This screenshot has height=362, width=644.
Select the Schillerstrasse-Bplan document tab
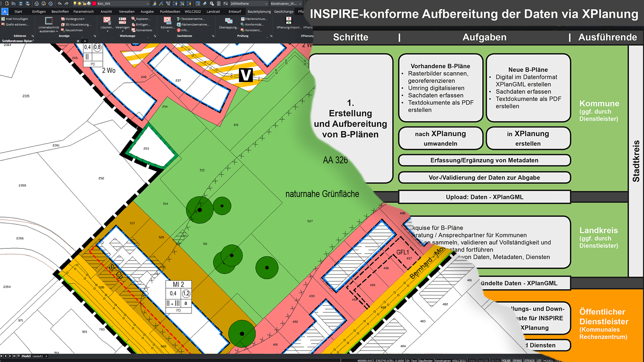point(18,41)
